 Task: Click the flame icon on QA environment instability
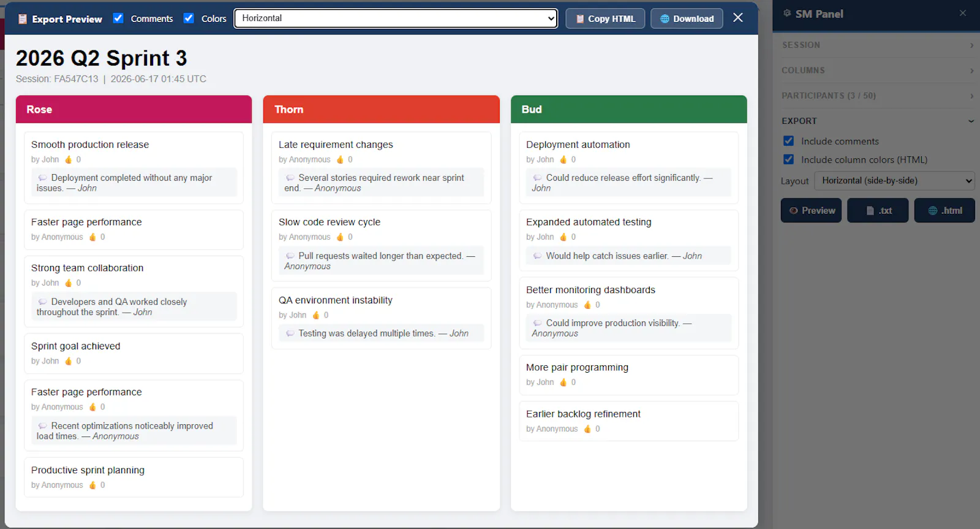tap(316, 315)
